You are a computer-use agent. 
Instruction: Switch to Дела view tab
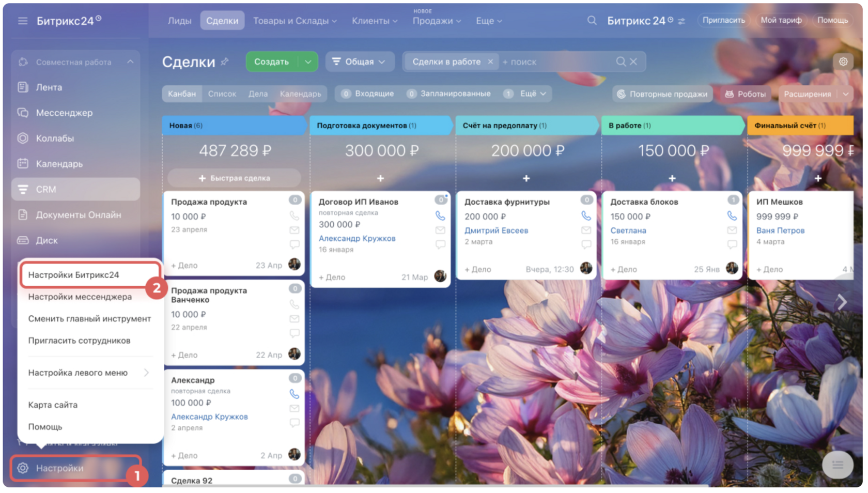[x=258, y=94]
